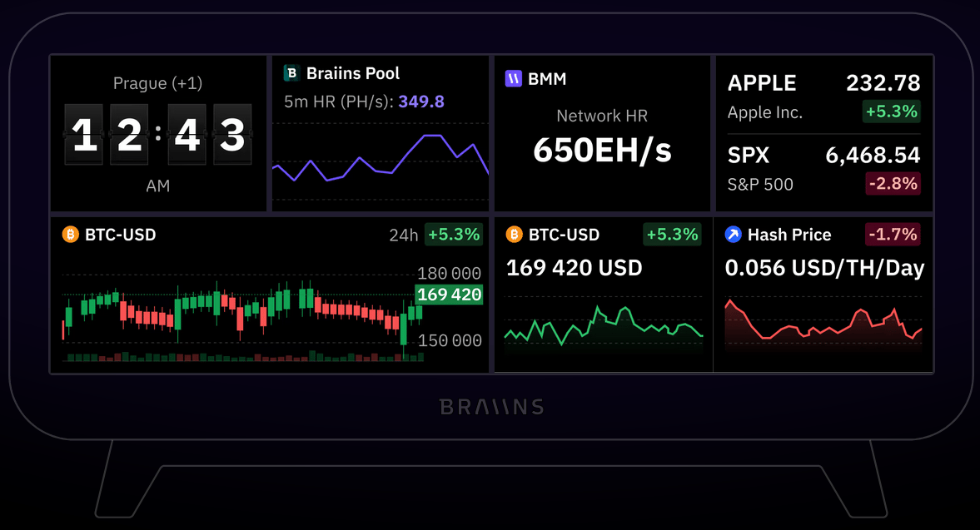Click the red hash price area chart
Viewport: 980px width, 530px height.
(x=823, y=324)
